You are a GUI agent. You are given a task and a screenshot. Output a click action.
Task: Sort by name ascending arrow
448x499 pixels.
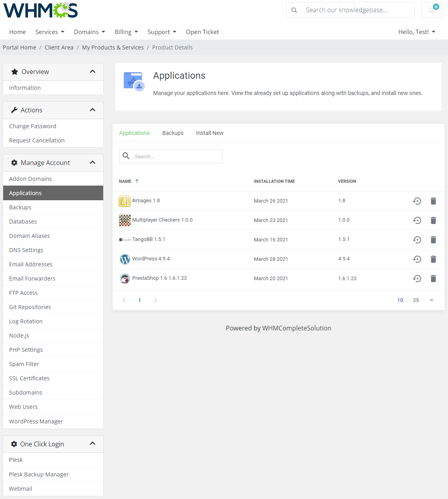(137, 181)
